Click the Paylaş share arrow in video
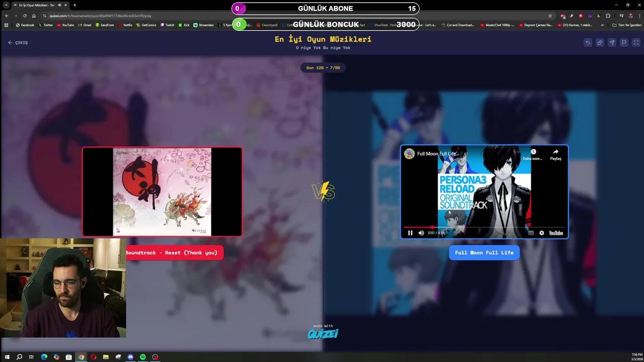 click(x=555, y=152)
